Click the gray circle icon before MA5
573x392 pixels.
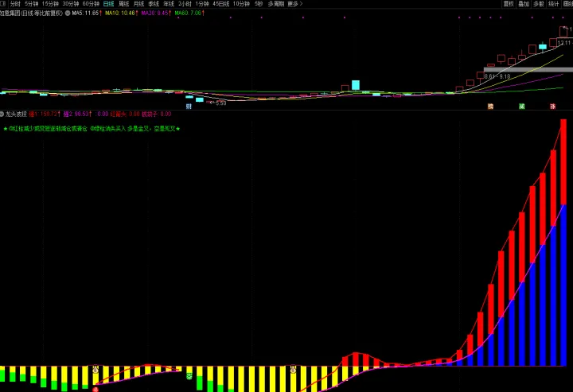pyautogui.click(x=68, y=14)
